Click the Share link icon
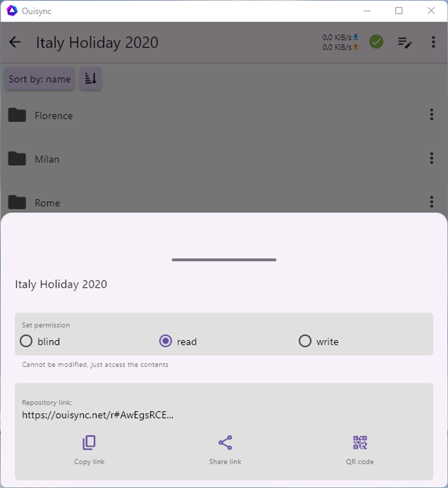448x488 pixels. (x=225, y=443)
